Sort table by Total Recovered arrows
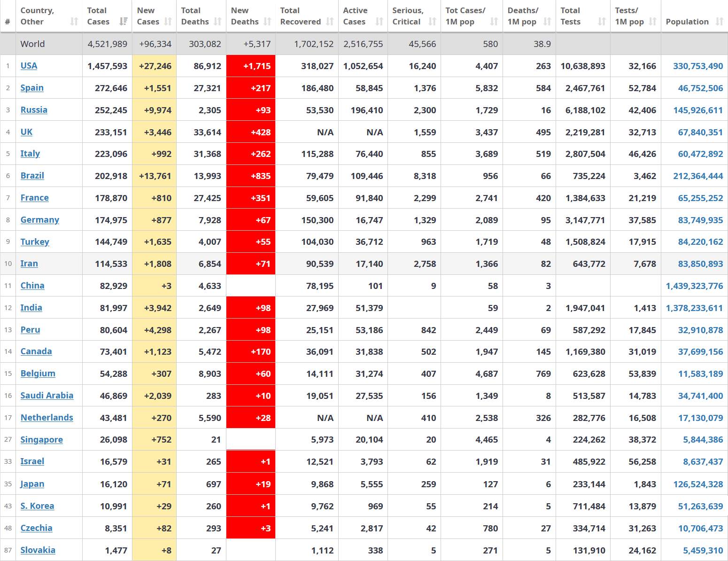This screenshot has width=728, height=561. coord(330,22)
